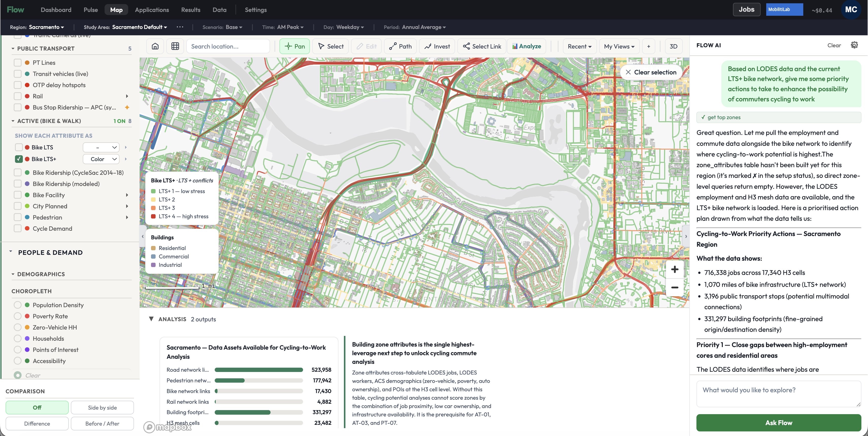Zoom in on the map

point(675,269)
